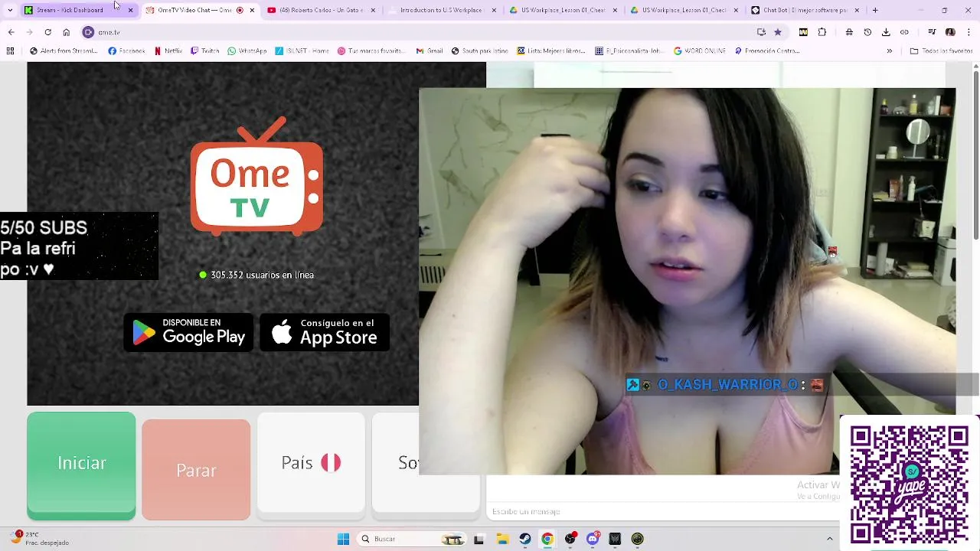Open the browser three-dot menu
Image resolution: width=980 pixels, height=551 pixels.
point(969,32)
